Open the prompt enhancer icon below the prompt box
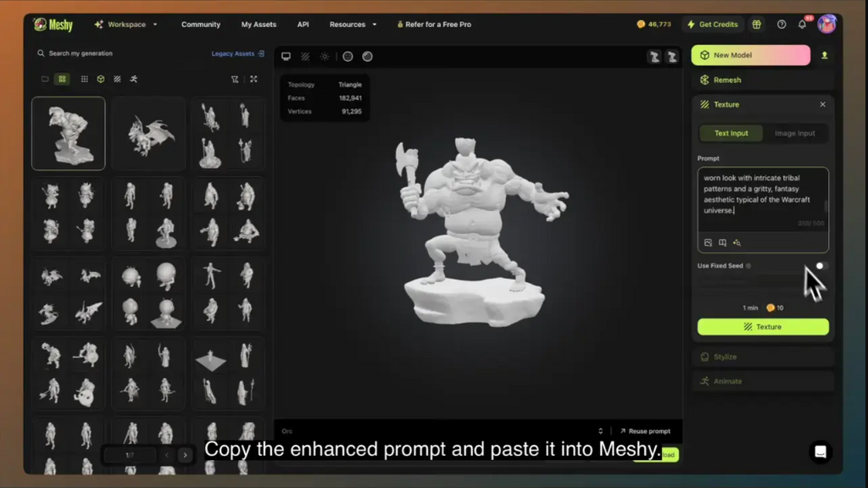This screenshot has width=868, height=488. [x=737, y=242]
